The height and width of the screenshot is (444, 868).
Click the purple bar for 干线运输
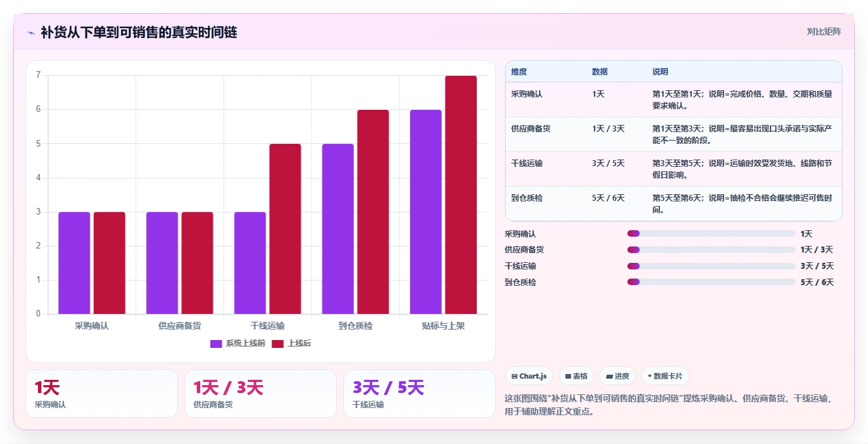pos(250,263)
